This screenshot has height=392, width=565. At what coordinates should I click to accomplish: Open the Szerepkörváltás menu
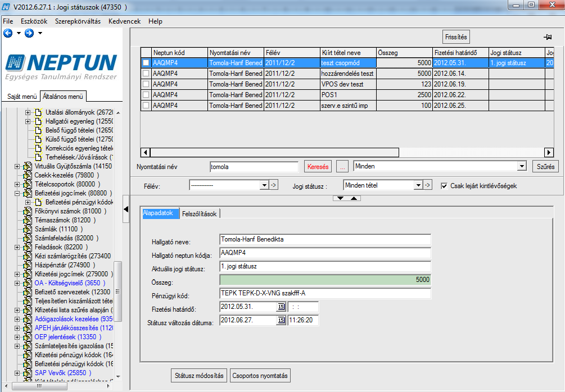pyautogui.click(x=78, y=21)
